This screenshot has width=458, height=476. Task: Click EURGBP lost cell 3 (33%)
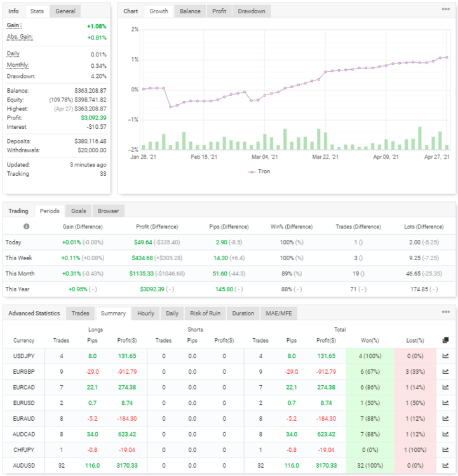415,371
